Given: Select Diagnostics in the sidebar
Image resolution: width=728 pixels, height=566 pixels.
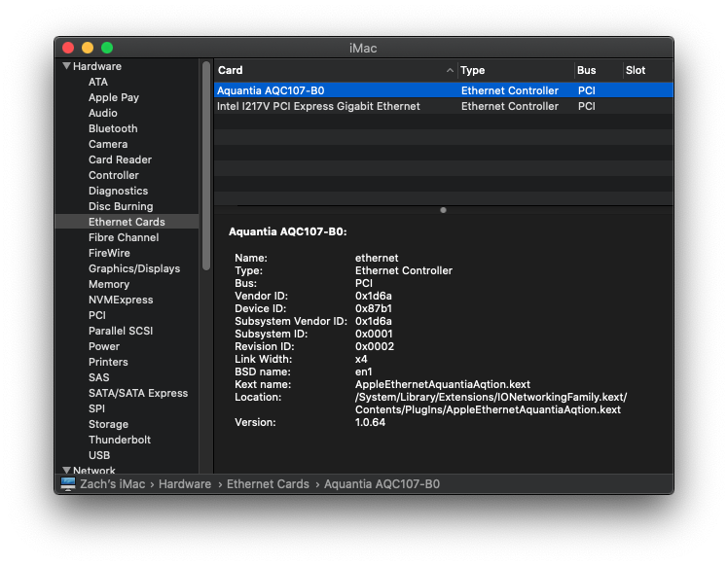Looking at the screenshot, I should pos(118,191).
